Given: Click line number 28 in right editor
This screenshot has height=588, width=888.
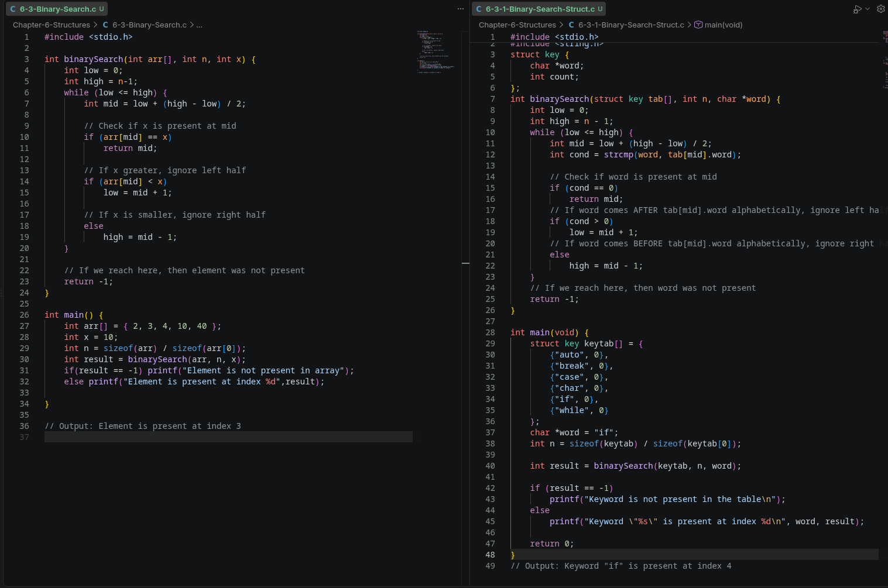Looking at the screenshot, I should click(x=490, y=332).
